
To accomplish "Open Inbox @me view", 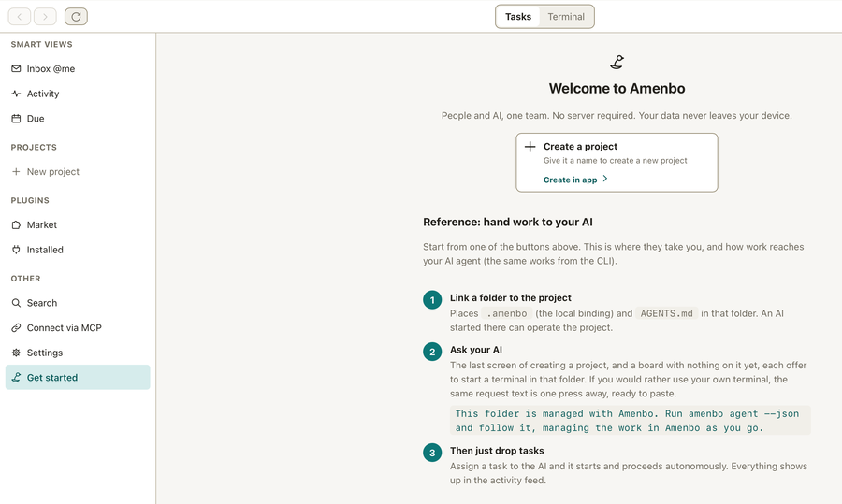I will 78,68.
